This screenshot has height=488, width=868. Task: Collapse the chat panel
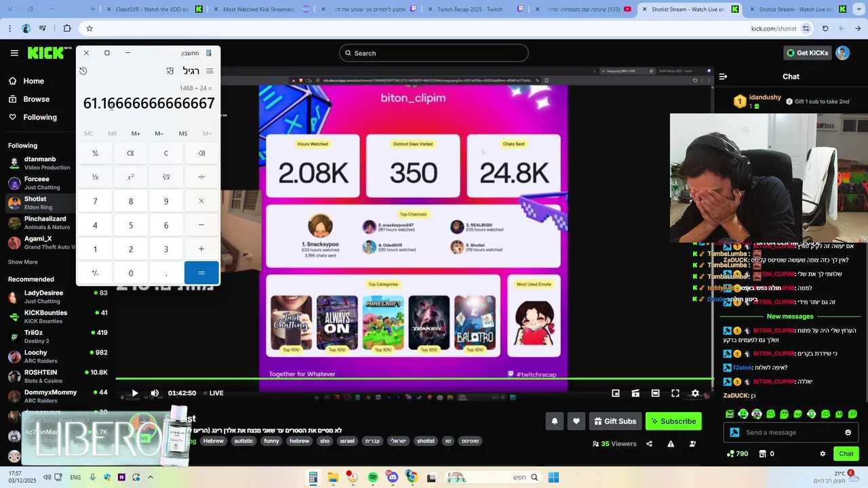[723, 77]
